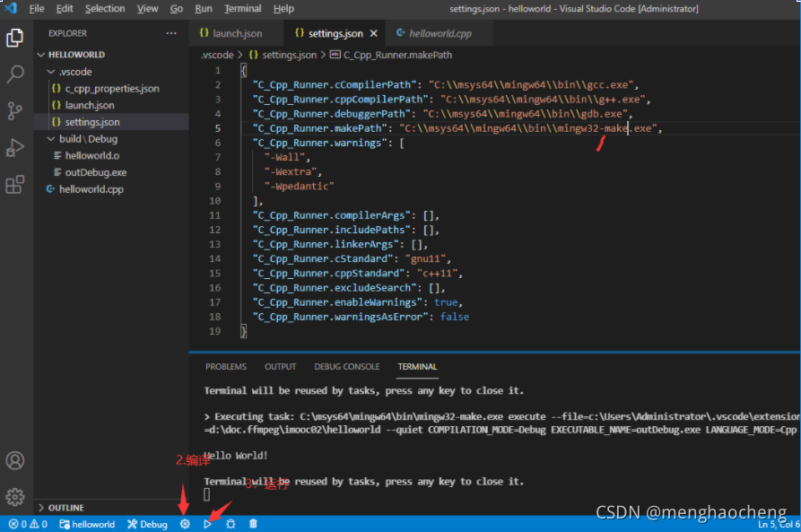The image size is (801, 532).
Task: Open the File menu
Action: point(37,9)
